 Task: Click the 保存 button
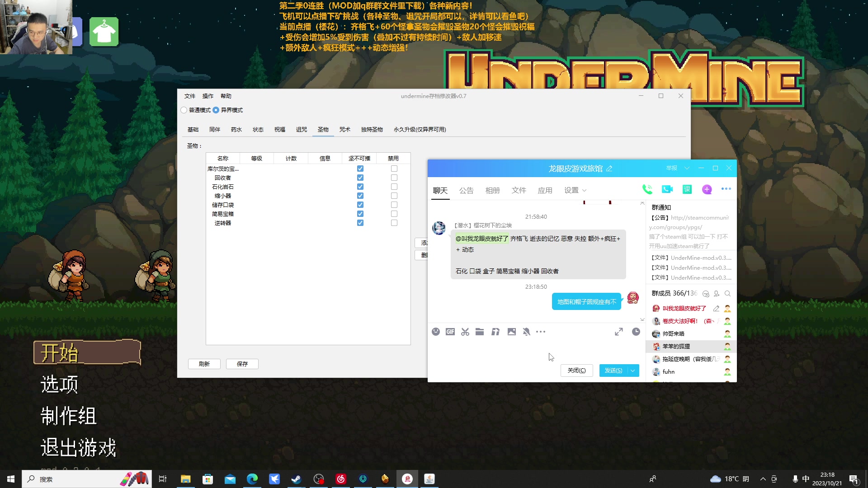(242, 364)
